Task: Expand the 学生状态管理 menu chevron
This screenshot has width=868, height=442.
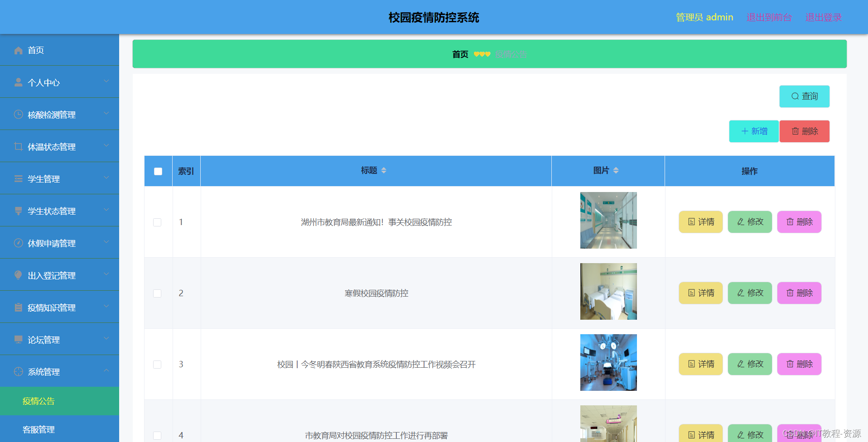Action: point(106,210)
